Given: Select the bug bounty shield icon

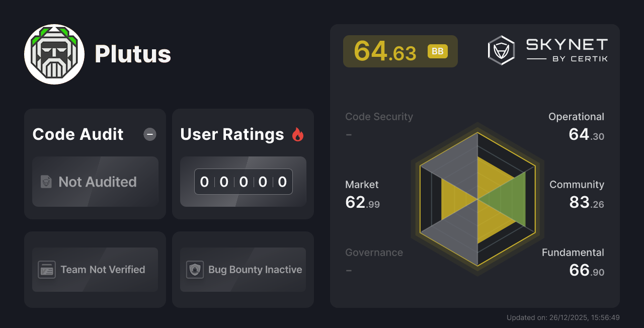Looking at the screenshot, I should pos(194,270).
